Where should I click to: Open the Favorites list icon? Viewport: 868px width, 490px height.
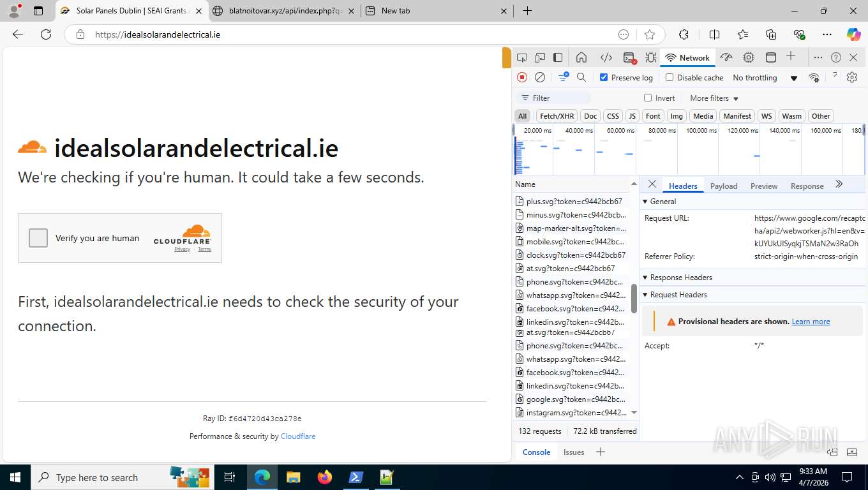tap(743, 34)
